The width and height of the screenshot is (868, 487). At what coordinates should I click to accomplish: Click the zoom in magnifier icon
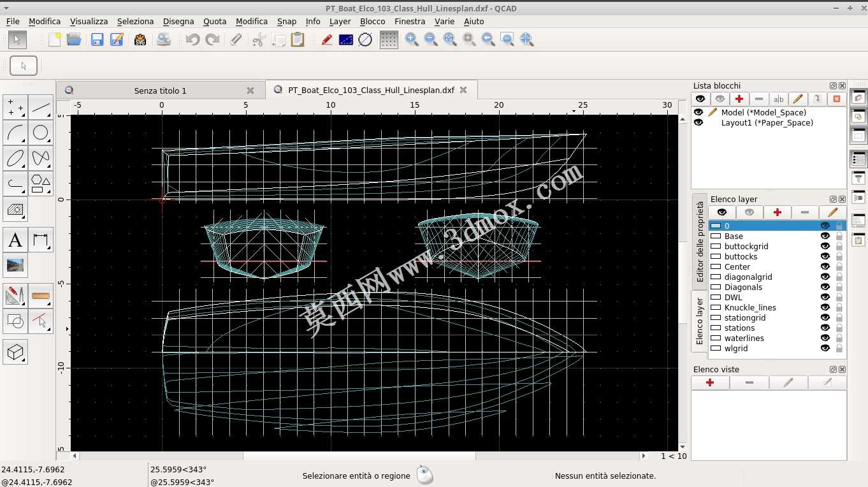point(412,40)
